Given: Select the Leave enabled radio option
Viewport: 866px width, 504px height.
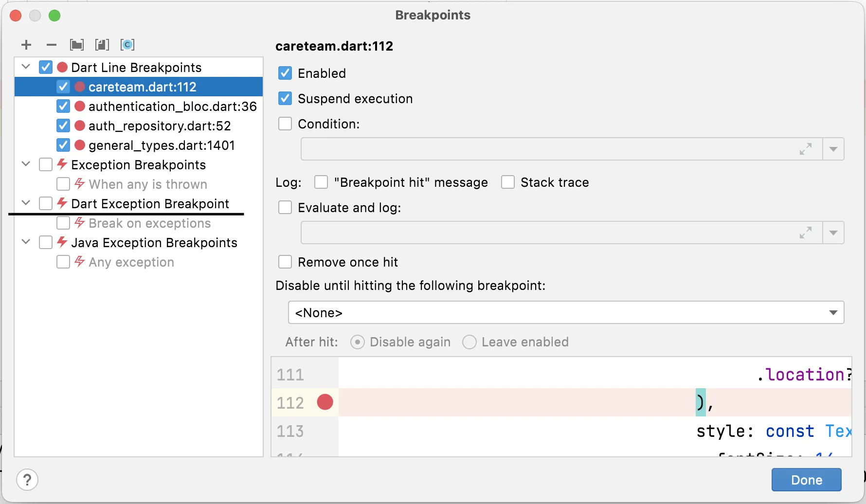Looking at the screenshot, I should (x=469, y=342).
